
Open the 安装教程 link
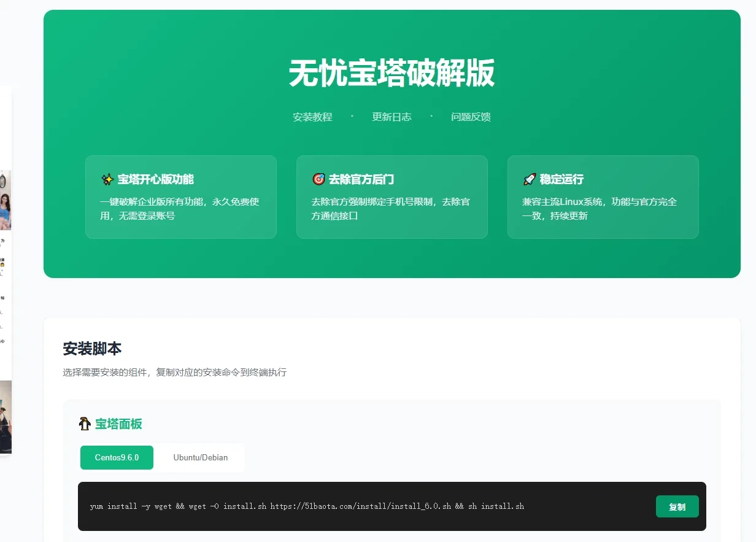tap(313, 117)
